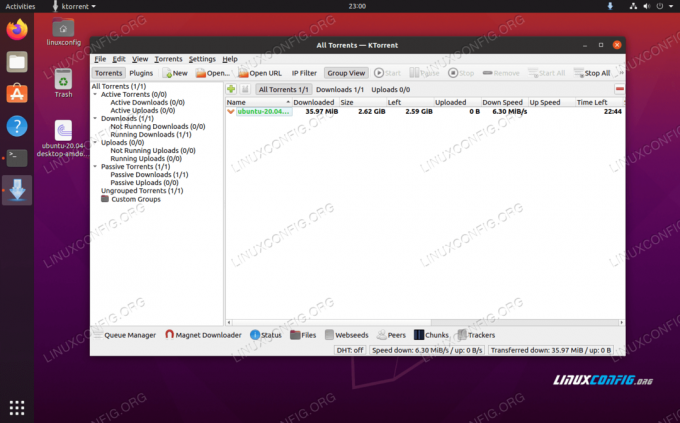Screen dimensions: 680x423
Task: Collapse the Active Torrents tree group
Action: 95,94
